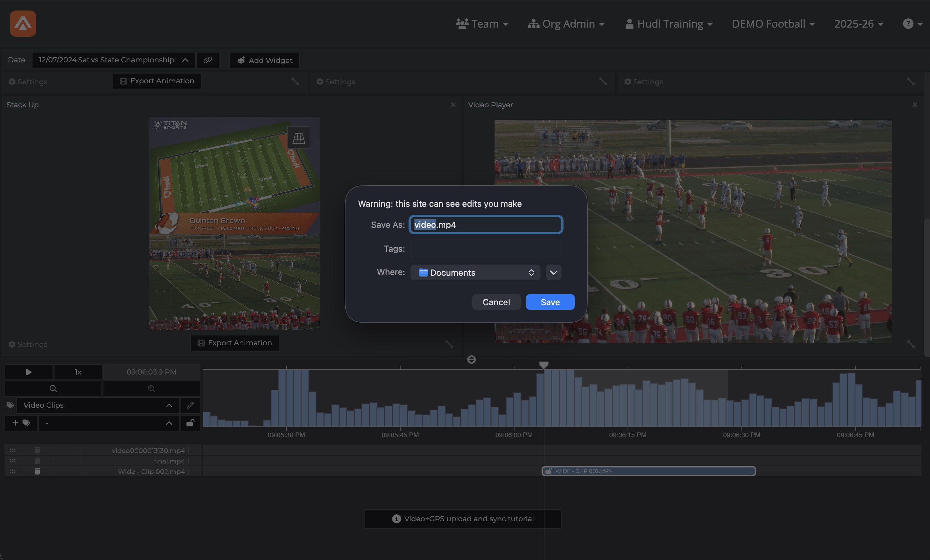The height and width of the screenshot is (560, 930).
Task: Click the resize arrow icon of the Video Player widget
Action: [x=911, y=344]
